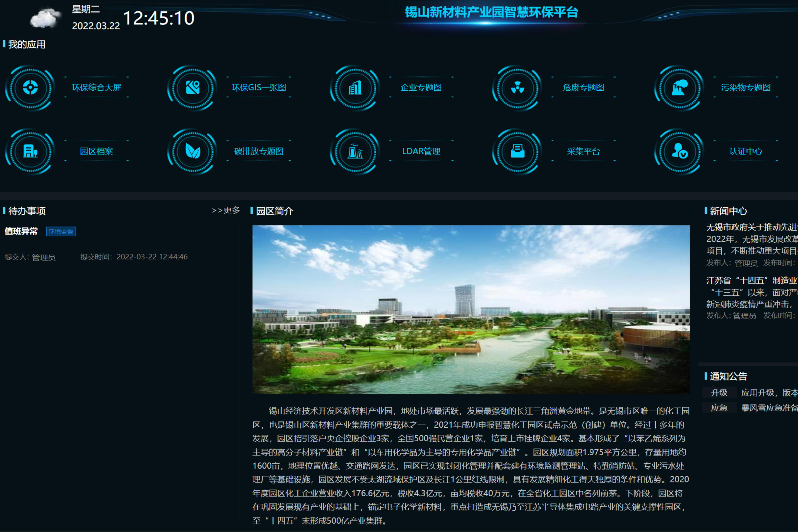Select the 危废专题图 radiation icon
The image size is (798, 532).
point(517,88)
